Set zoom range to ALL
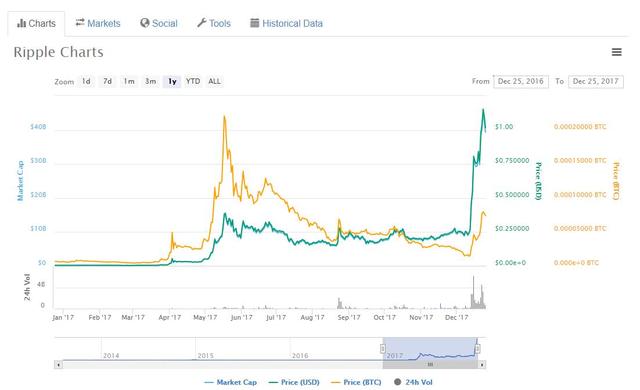This screenshot has height=390, width=640. (214, 81)
